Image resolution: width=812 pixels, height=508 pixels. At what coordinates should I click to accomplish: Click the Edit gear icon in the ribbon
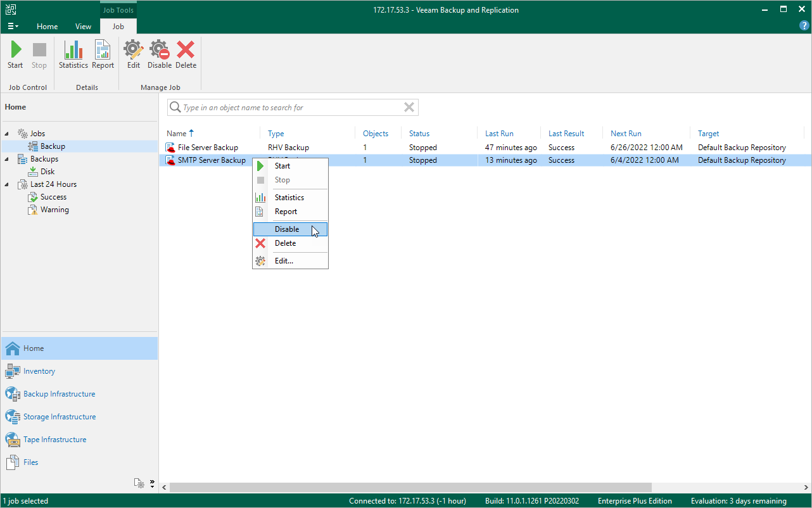coord(134,50)
